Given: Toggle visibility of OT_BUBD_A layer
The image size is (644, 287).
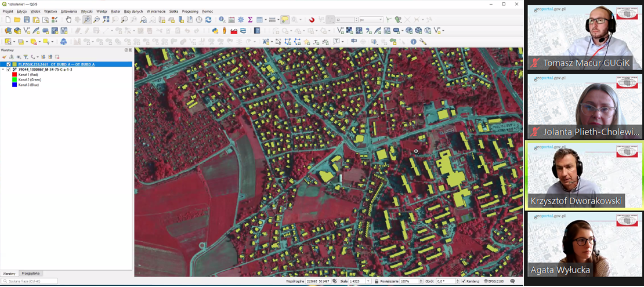Looking at the screenshot, I should click(x=9, y=64).
